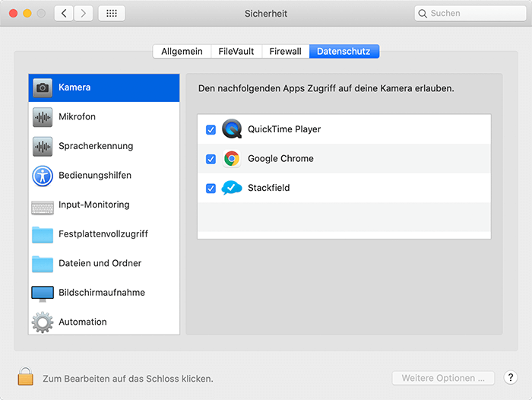Select the Festplattenvollzugriff label

pos(103,234)
